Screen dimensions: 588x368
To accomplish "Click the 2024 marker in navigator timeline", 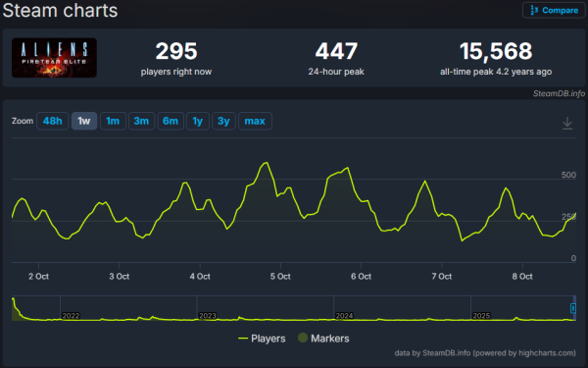I will 344,316.
